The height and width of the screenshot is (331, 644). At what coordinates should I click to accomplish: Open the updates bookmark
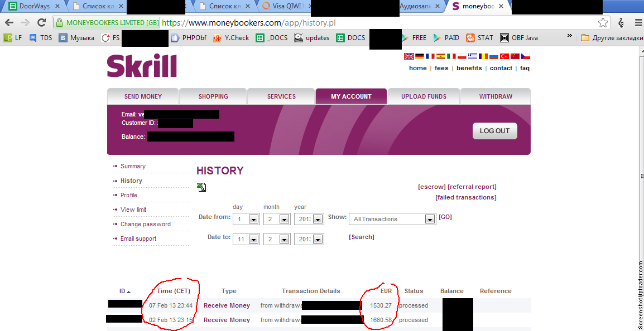click(x=312, y=38)
